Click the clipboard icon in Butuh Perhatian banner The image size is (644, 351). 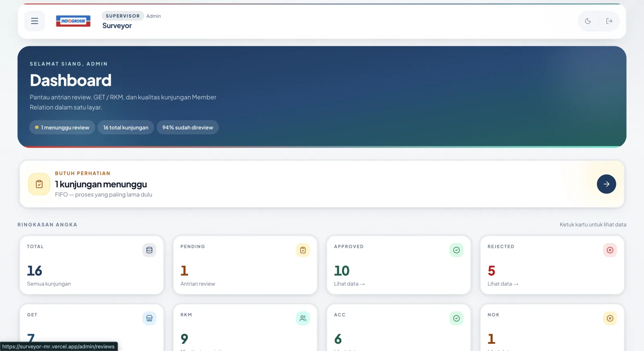coord(39,184)
